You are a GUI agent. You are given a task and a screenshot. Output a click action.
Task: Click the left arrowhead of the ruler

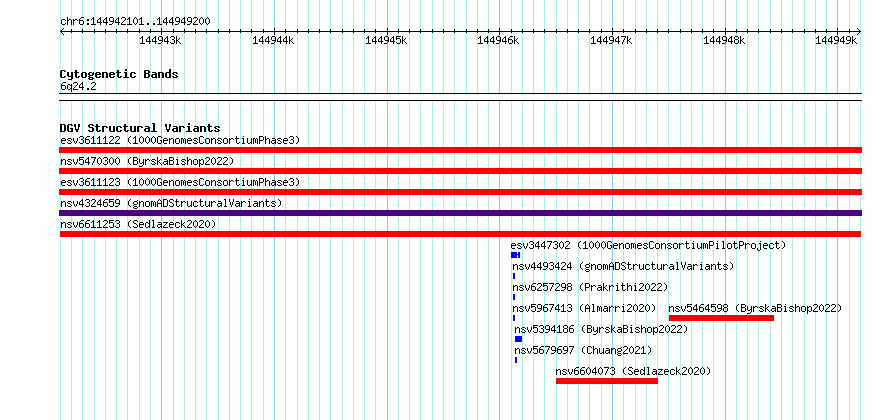point(62,31)
